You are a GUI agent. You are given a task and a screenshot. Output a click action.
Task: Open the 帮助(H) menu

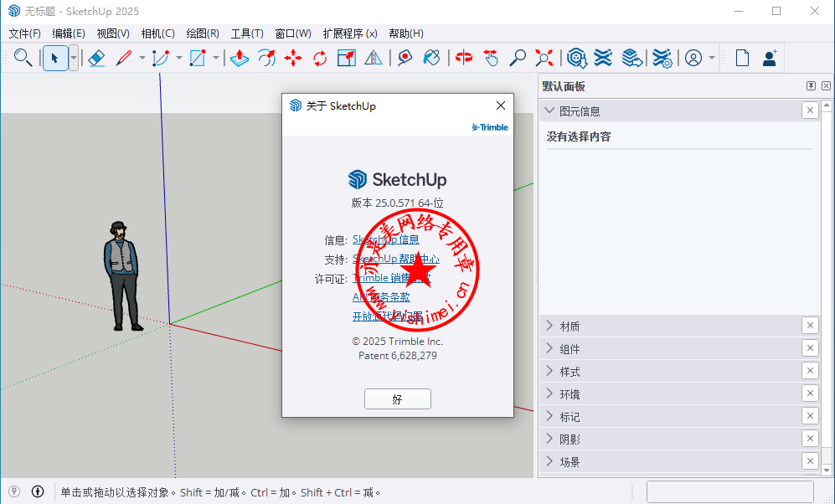pyautogui.click(x=406, y=33)
